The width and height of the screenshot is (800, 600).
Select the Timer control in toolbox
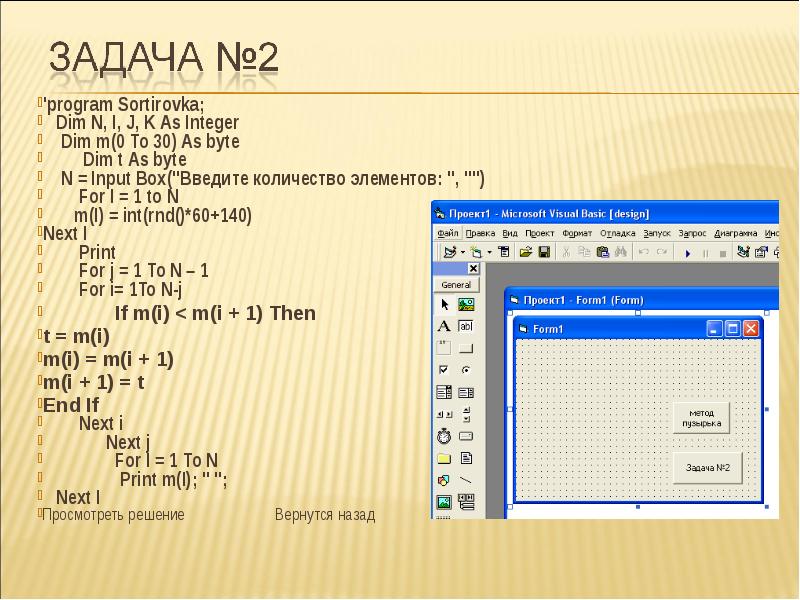pyautogui.click(x=444, y=436)
